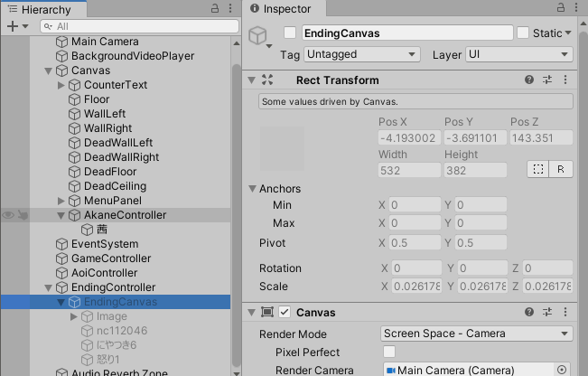Viewport: 588px width, 376px height.
Task: Enable the EndingCanvas active checkbox
Action: 290,33
